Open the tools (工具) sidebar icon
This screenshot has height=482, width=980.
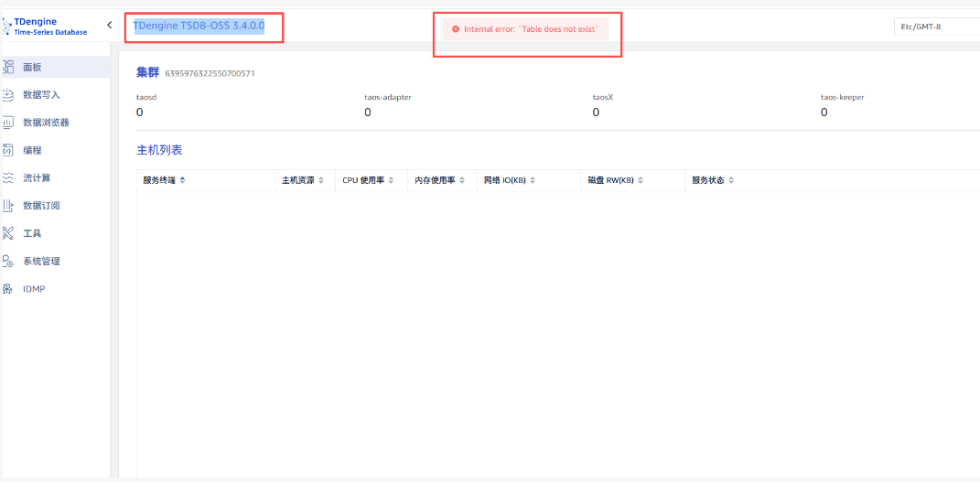coord(8,233)
